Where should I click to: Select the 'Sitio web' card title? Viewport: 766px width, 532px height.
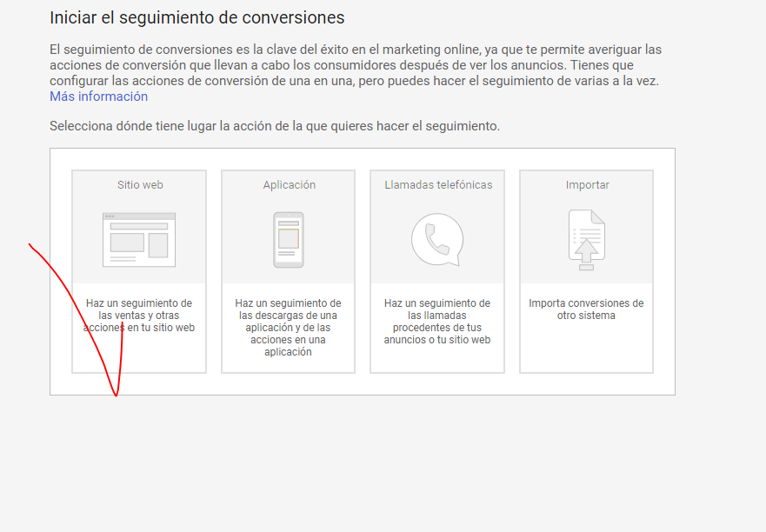point(140,185)
